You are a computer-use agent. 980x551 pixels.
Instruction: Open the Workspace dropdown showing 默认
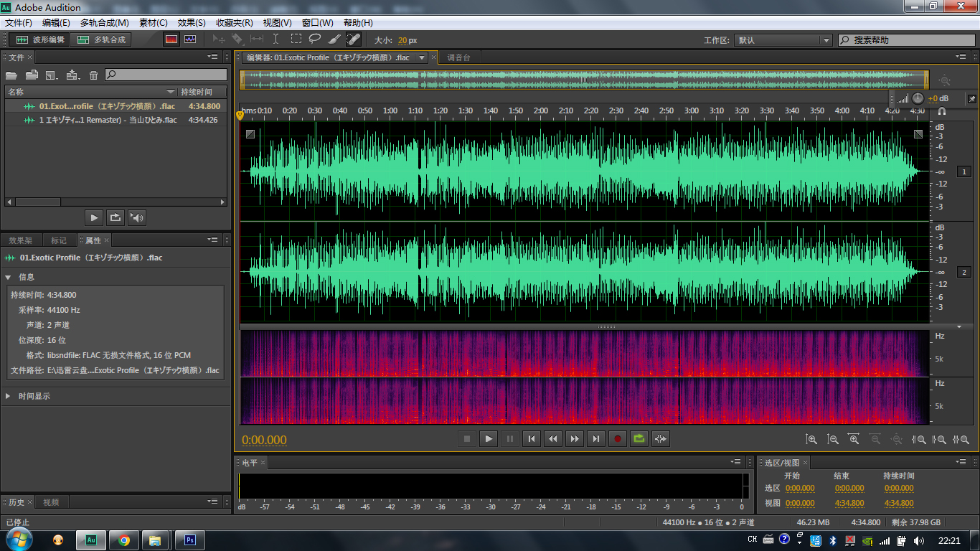[783, 40]
